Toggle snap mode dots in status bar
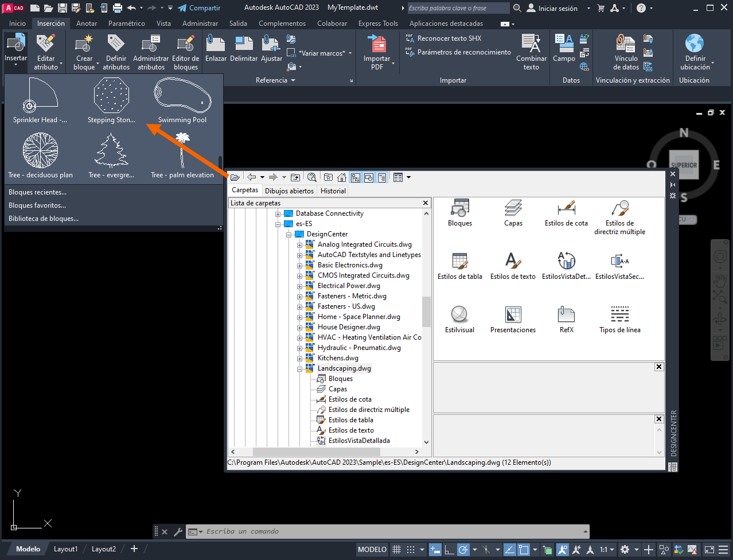Image resolution: width=733 pixels, height=560 pixels. tap(411, 549)
